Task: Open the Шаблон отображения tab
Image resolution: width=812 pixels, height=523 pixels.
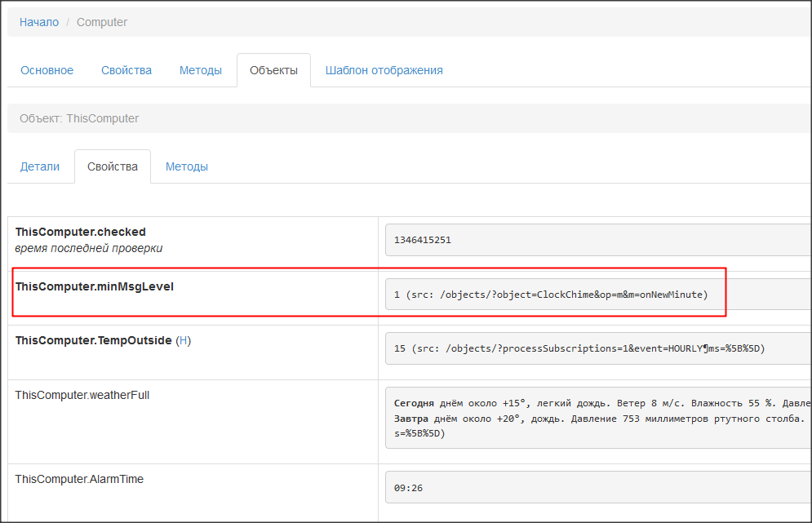Action: pos(384,70)
